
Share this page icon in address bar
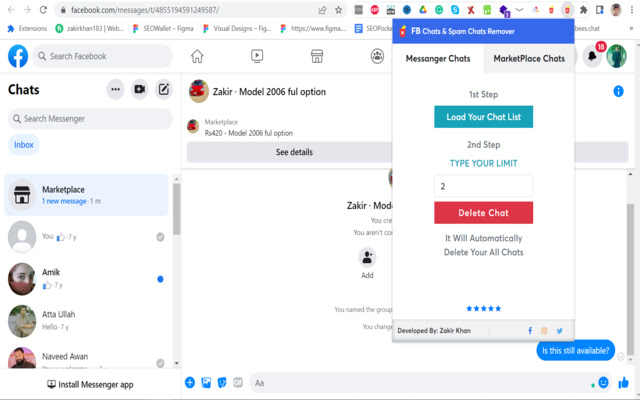coord(322,10)
